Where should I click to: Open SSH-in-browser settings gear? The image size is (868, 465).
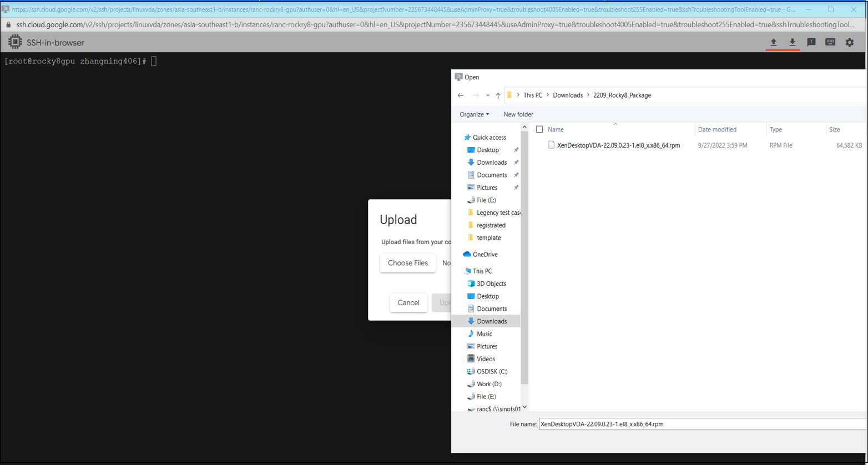click(850, 42)
